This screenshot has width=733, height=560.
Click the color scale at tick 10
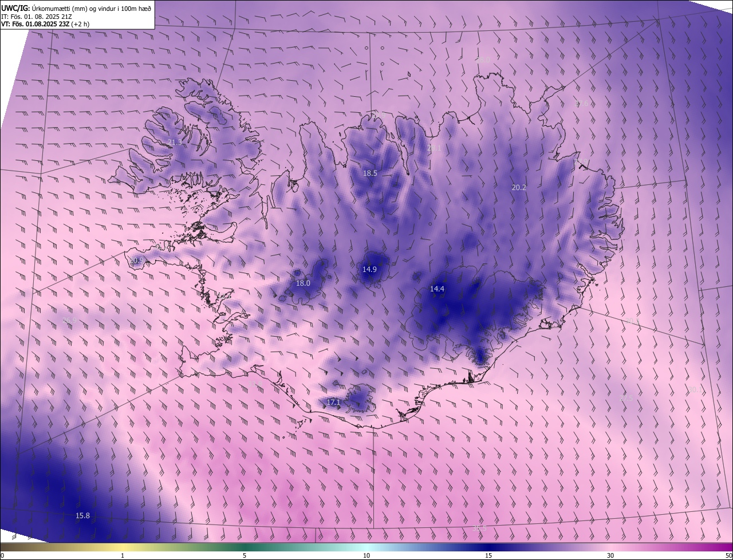point(366,555)
